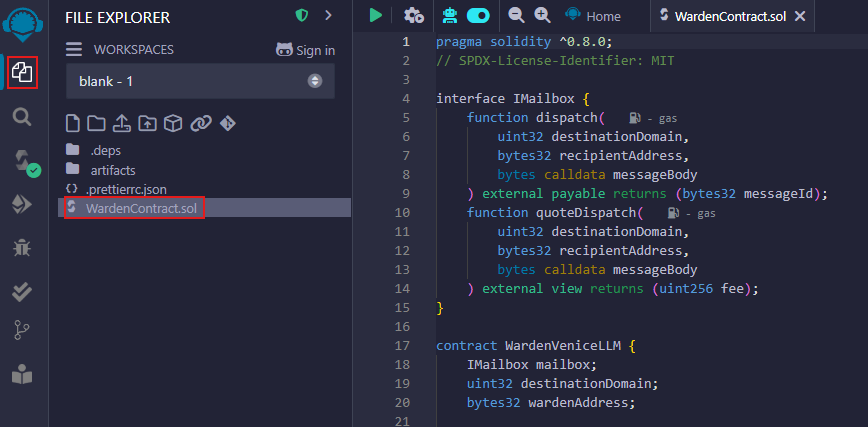The height and width of the screenshot is (427, 868).
Task: Open the Debugger bug icon
Action: click(22, 248)
